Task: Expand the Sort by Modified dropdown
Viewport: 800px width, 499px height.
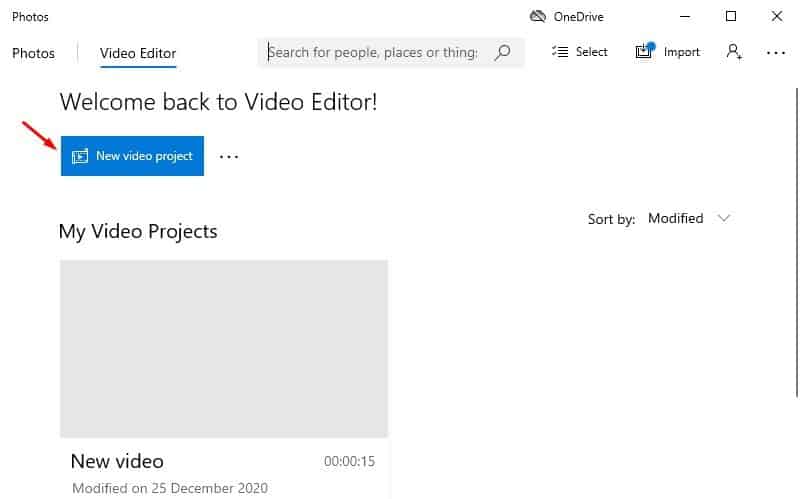Action: [689, 218]
